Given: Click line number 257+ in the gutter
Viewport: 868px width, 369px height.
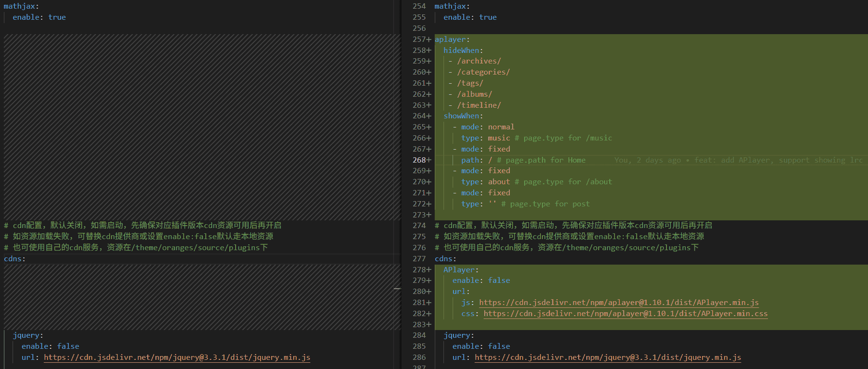Looking at the screenshot, I should click(422, 39).
